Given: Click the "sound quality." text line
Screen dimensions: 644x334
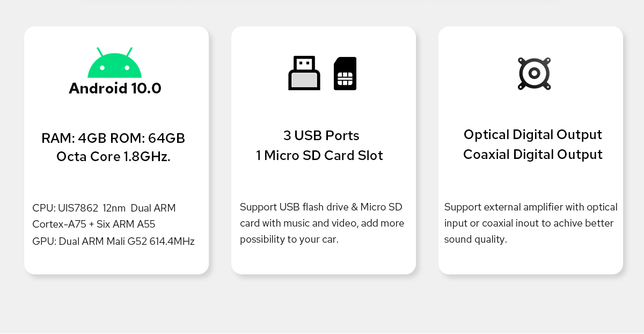Looking at the screenshot, I should (475, 239).
